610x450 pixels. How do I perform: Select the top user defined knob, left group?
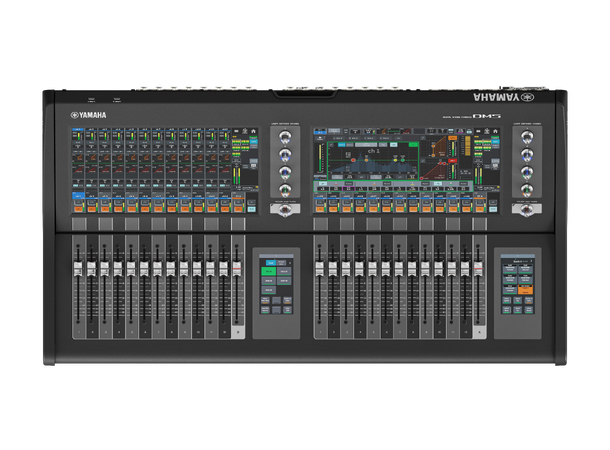[285, 137]
